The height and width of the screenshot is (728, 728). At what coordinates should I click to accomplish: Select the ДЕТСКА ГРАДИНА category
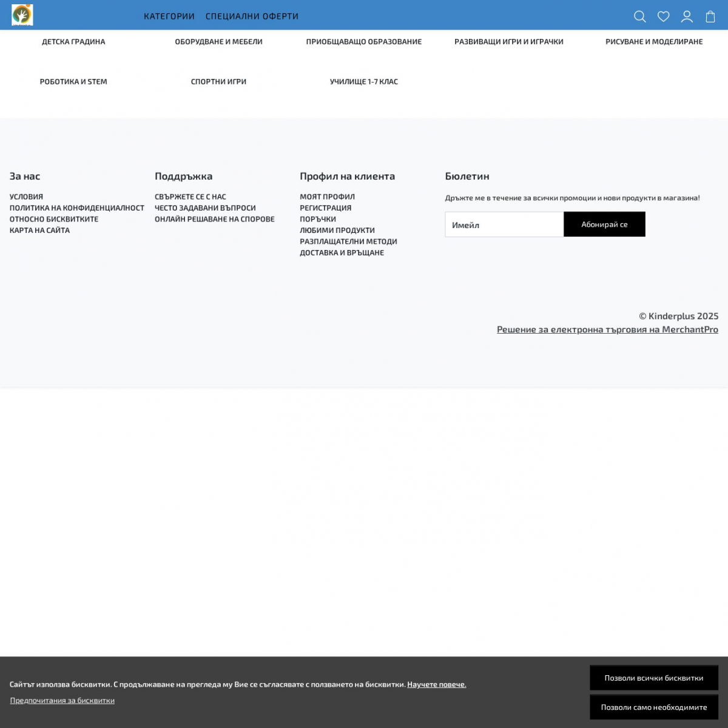click(x=73, y=42)
